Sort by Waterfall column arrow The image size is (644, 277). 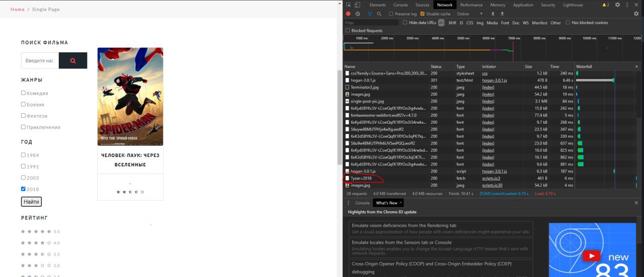[636, 66]
